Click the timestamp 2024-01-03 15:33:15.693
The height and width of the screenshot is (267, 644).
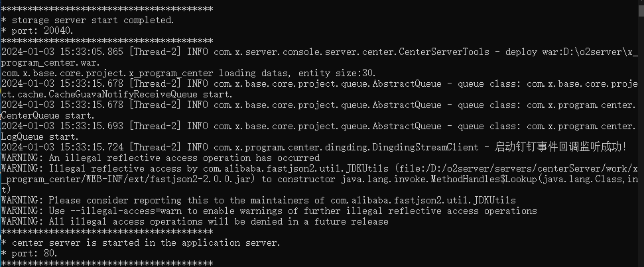pyautogui.click(x=62, y=126)
